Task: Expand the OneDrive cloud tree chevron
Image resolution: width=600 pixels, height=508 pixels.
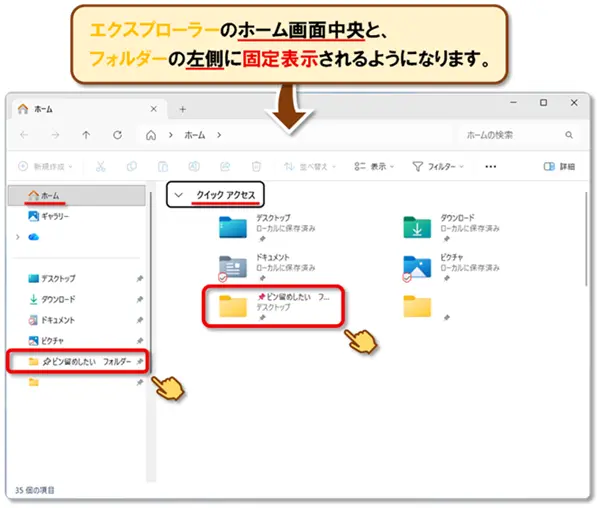Action: point(18,237)
